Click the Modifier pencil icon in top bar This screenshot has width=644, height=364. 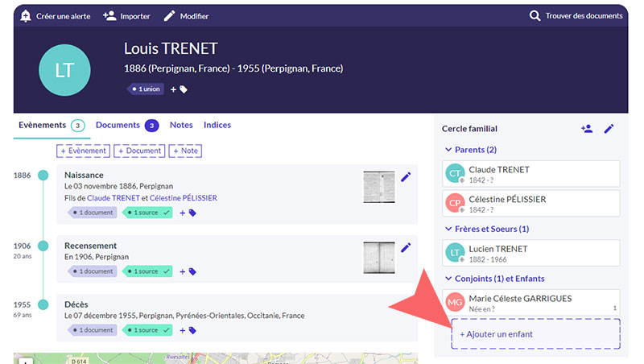tap(169, 16)
